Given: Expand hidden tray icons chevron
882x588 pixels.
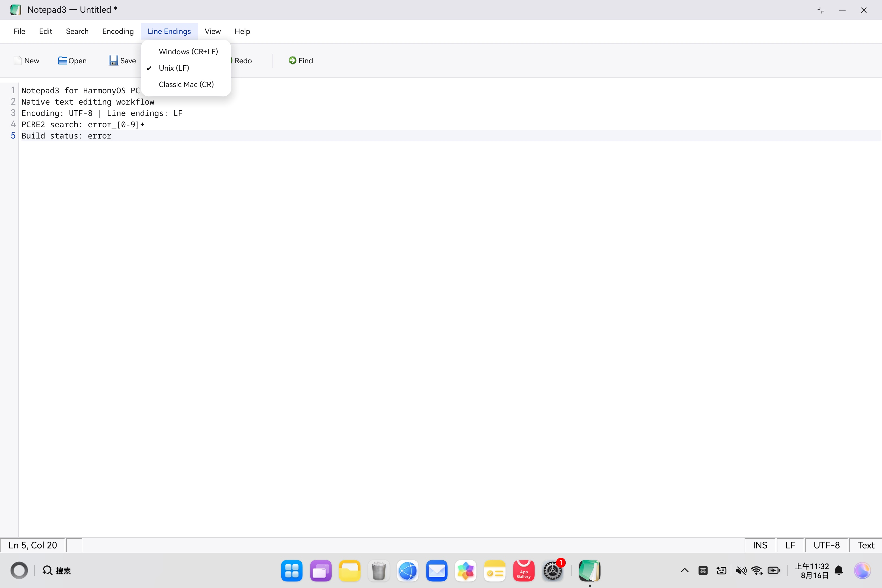Looking at the screenshot, I should (685, 571).
